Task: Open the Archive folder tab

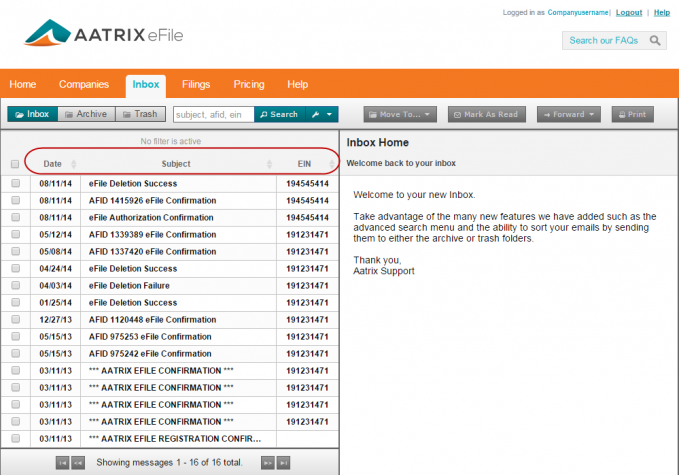Action: point(85,114)
